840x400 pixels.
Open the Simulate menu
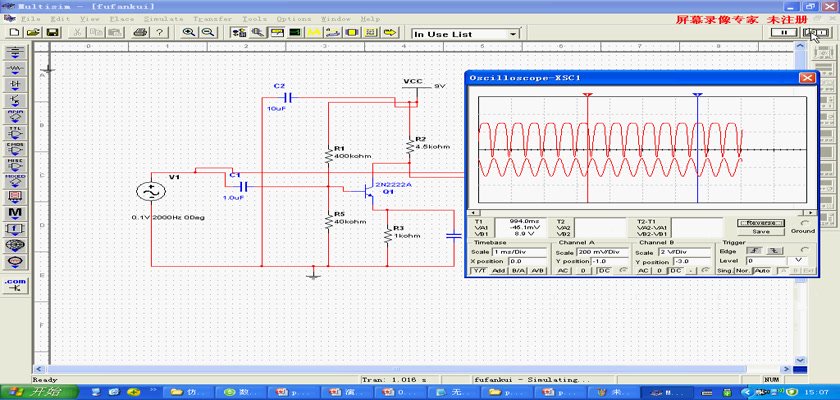tap(163, 19)
